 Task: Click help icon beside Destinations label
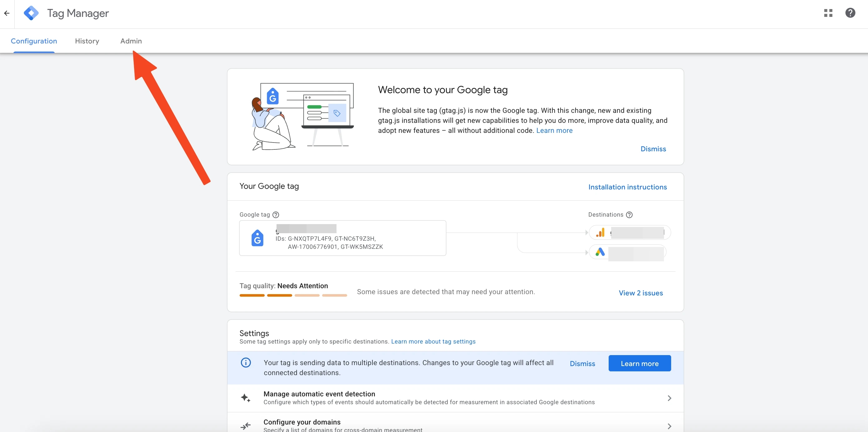point(629,215)
